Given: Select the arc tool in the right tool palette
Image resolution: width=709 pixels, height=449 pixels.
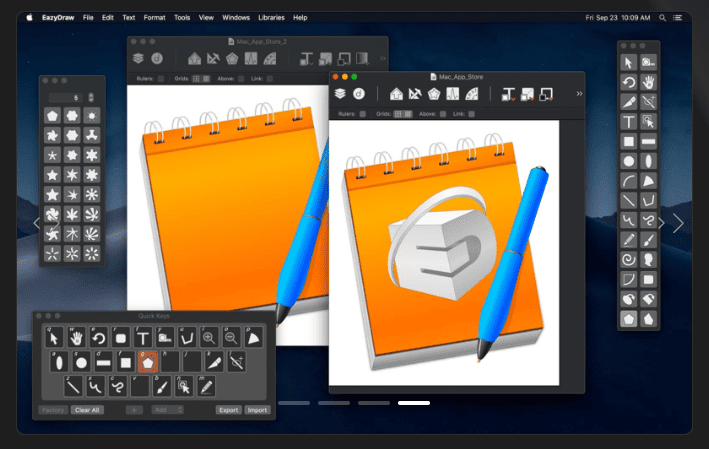Looking at the screenshot, I should click(629, 181).
